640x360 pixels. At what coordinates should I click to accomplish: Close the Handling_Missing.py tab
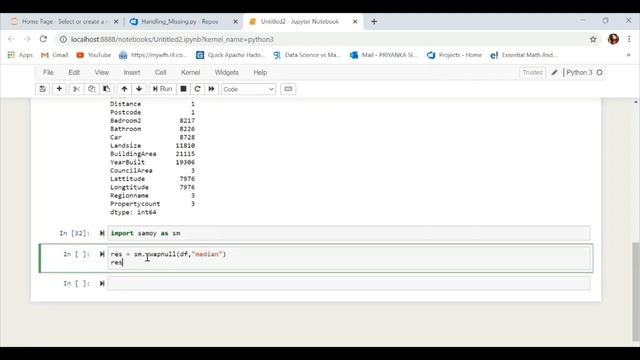[x=236, y=22]
